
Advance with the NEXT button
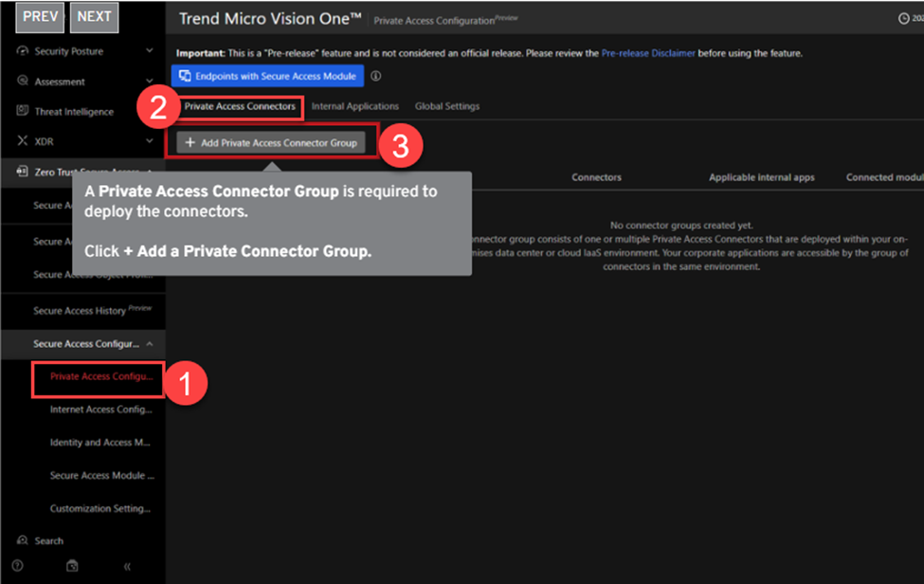(94, 17)
